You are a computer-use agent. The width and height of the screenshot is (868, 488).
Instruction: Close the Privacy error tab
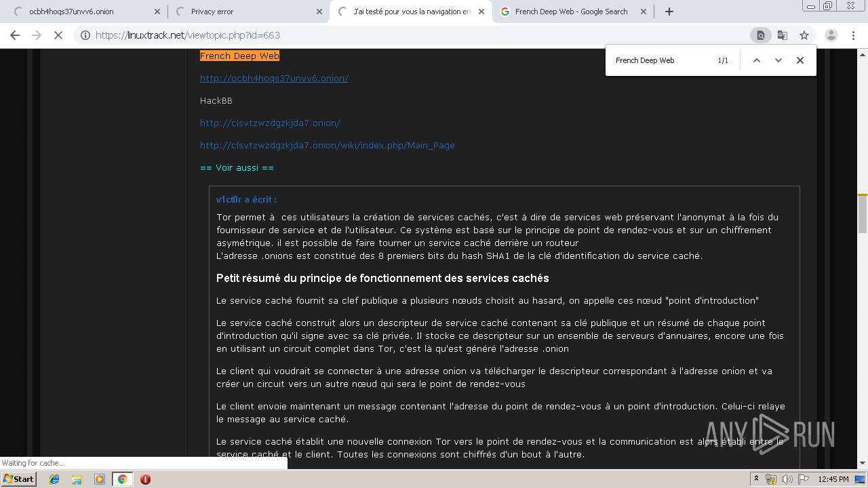(x=319, y=12)
